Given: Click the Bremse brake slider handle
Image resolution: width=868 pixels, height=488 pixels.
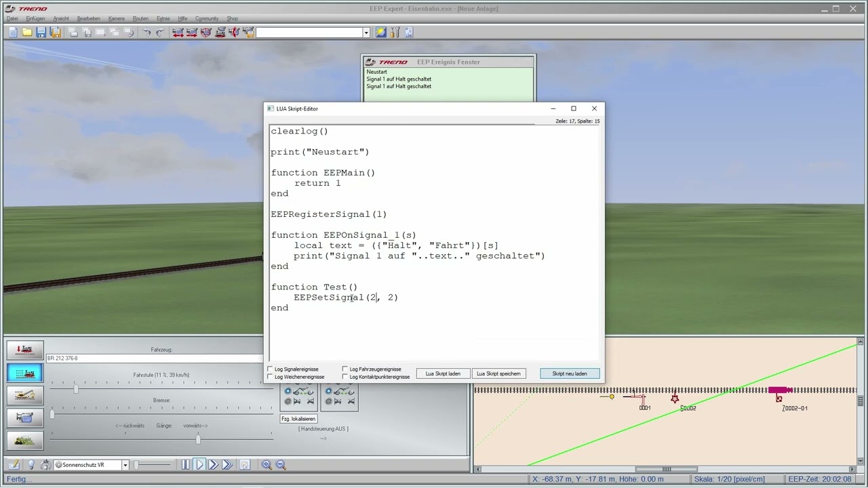Looking at the screenshot, I should [x=52, y=414].
